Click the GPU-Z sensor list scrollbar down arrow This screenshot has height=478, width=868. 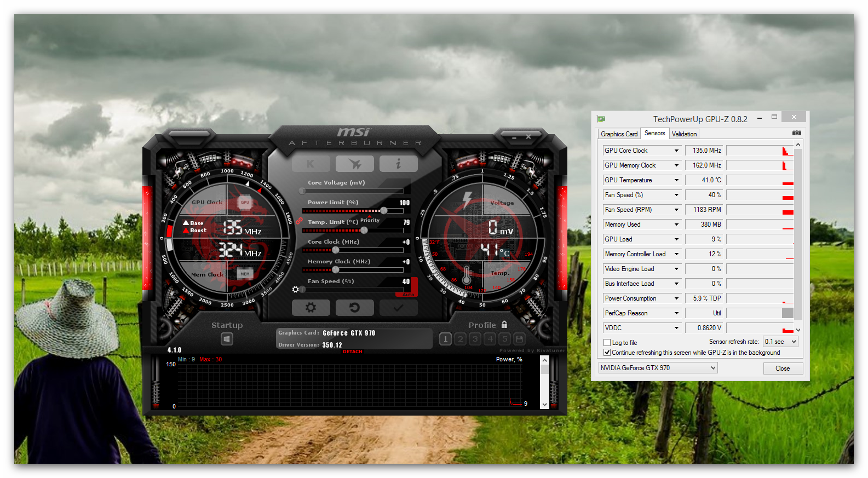coord(798,330)
